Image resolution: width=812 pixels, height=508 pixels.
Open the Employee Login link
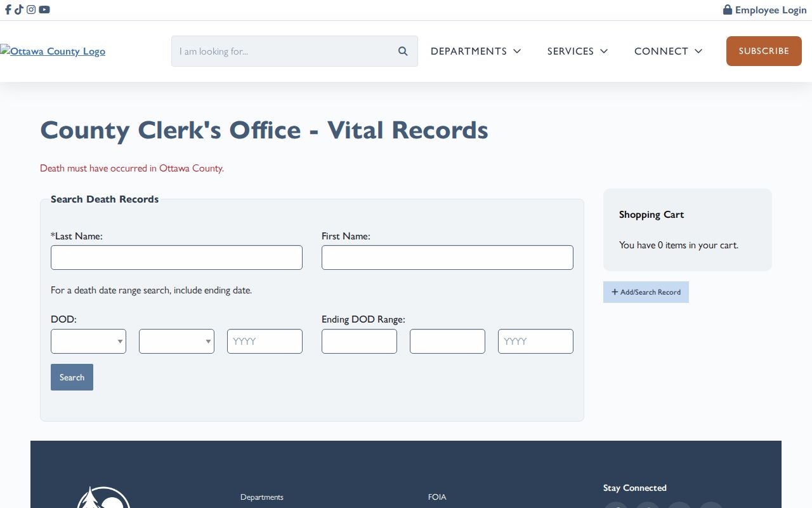click(x=765, y=10)
